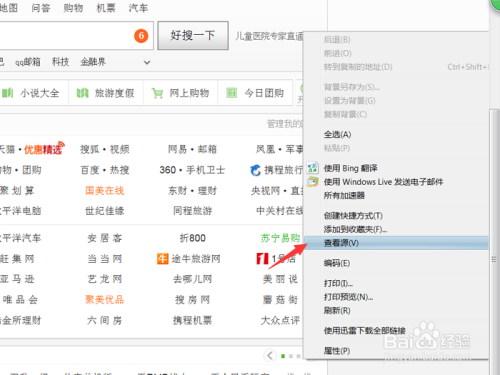Open the 编码(E) submenu entry
The height and width of the screenshot is (375, 500).
[x=337, y=263]
